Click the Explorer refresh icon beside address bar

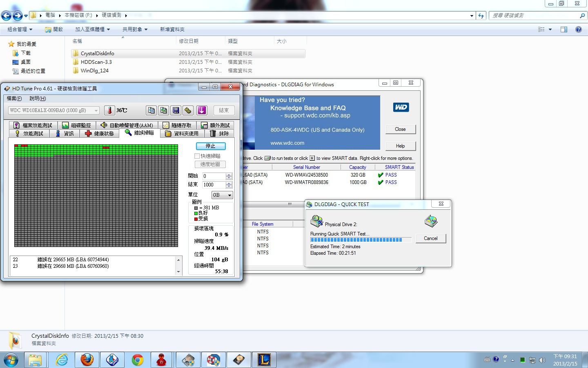point(481,16)
